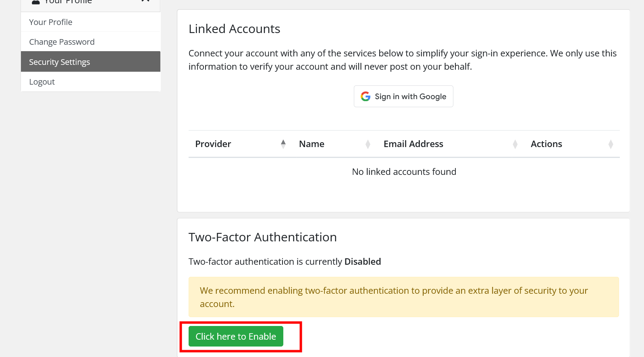Screen dimensions: 644x357
Task: Open the Your Profile sidebar link
Action: click(x=51, y=22)
